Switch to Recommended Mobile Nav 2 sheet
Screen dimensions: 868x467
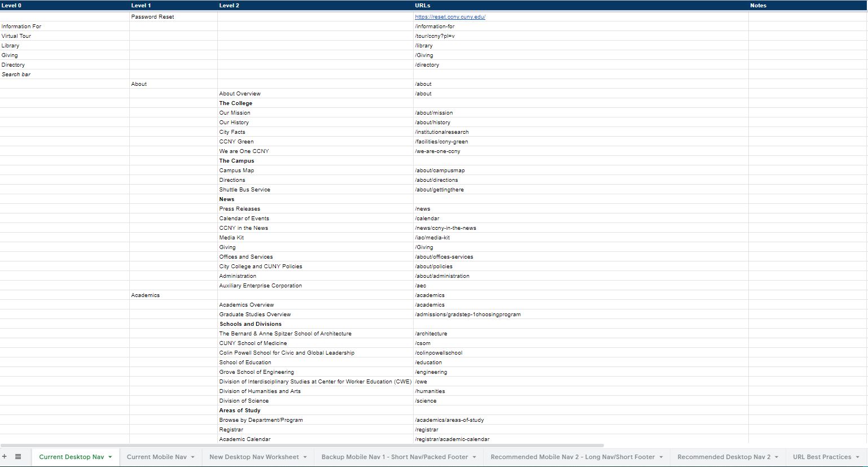[x=572, y=457]
